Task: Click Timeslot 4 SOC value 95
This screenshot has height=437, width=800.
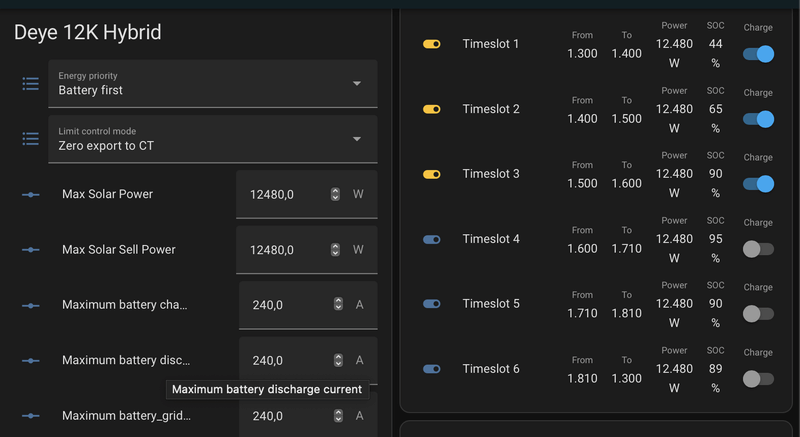Action: (715, 239)
